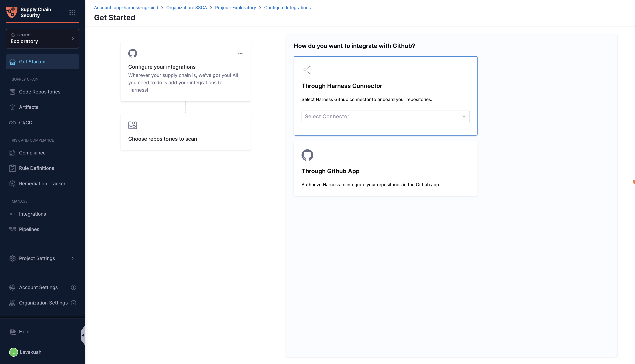Click the Project Settings gear icon
Image resolution: width=635 pixels, height=364 pixels.
point(12,259)
